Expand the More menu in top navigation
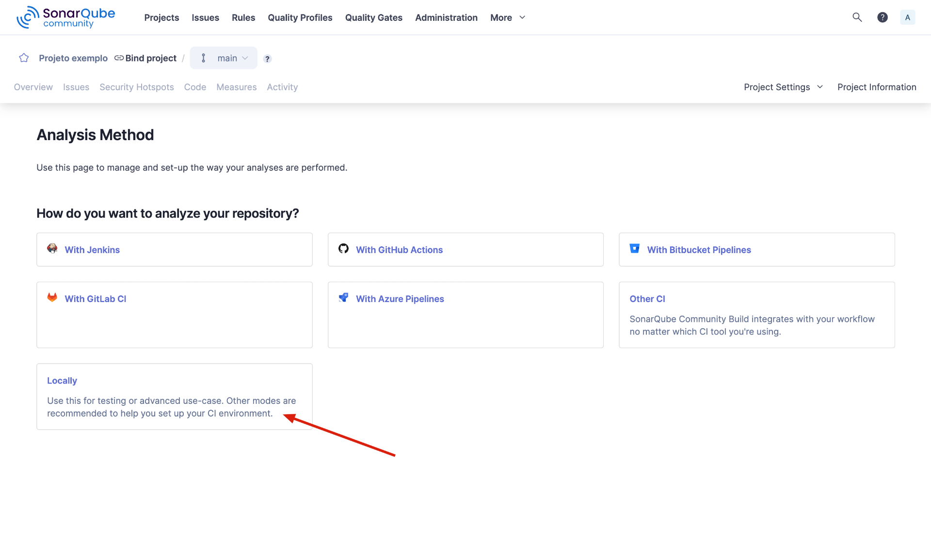 point(507,17)
